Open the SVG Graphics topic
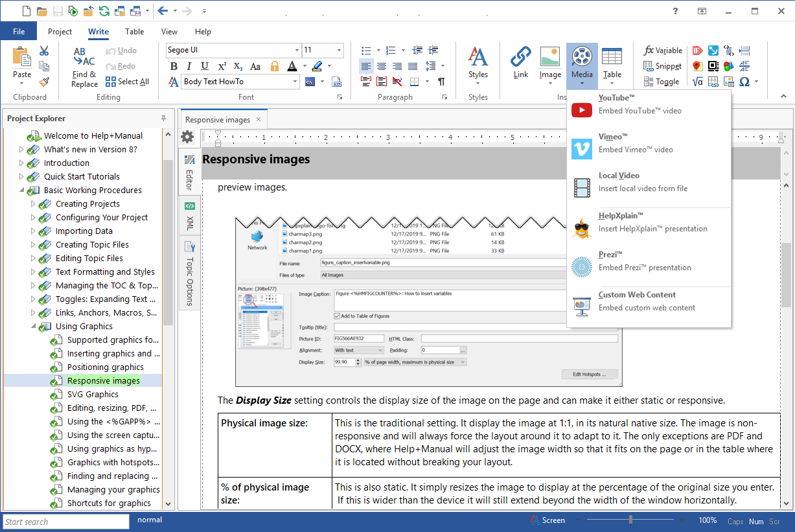Image resolution: width=795 pixels, height=532 pixels. click(x=93, y=395)
